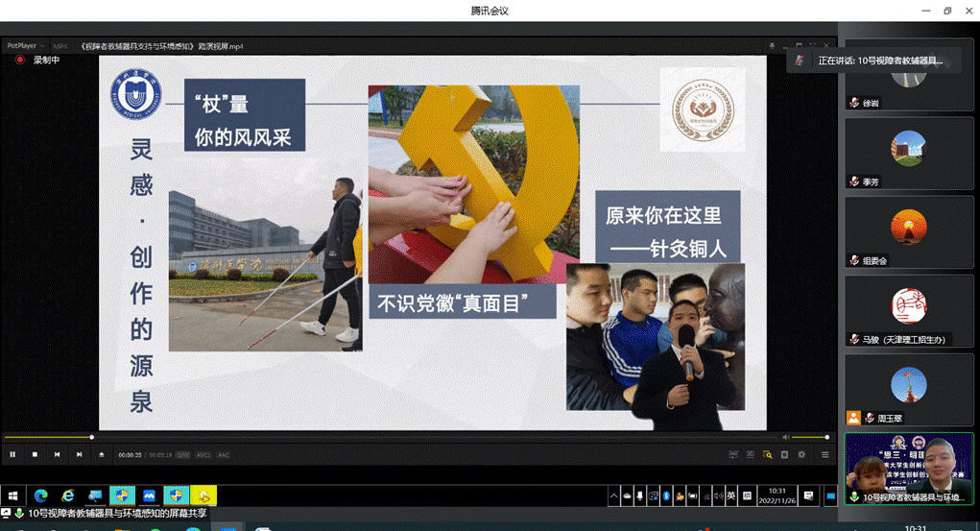Mute the PotPlayer speaker icon
Screen dimensions: 980x531
[x=785, y=438]
